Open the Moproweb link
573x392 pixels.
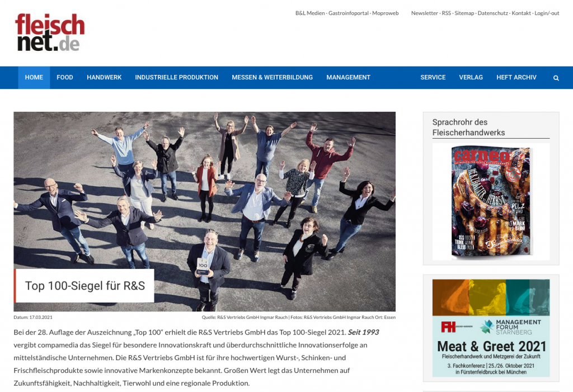[385, 13]
